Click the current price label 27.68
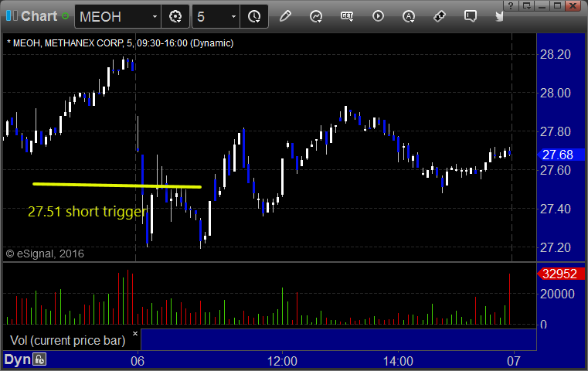Image resolution: width=588 pixels, height=371 pixels. click(x=561, y=155)
